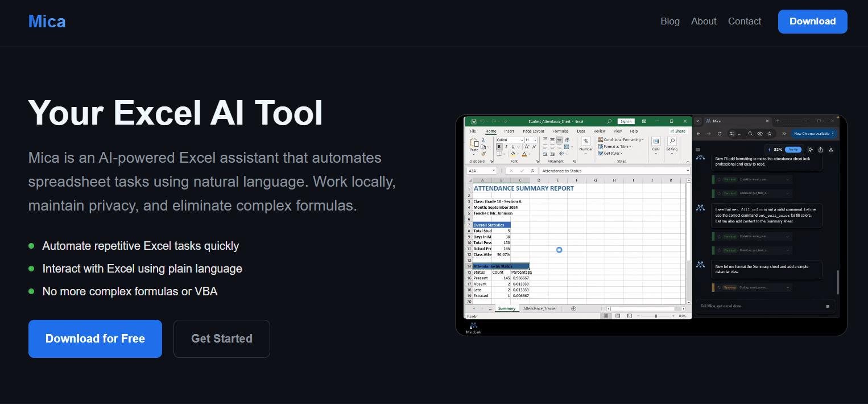Screen dimensions: 868x404
Task: Switch to the Attendance_Tracker sheet tab
Action: [x=540, y=308]
